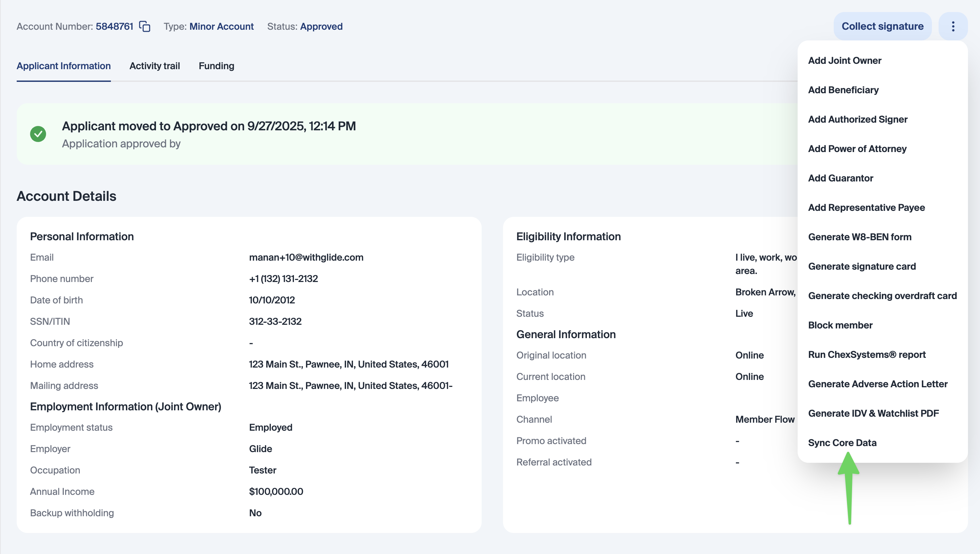Image resolution: width=980 pixels, height=554 pixels.
Task: Choose Add Joint Owner from the menu
Action: (845, 60)
